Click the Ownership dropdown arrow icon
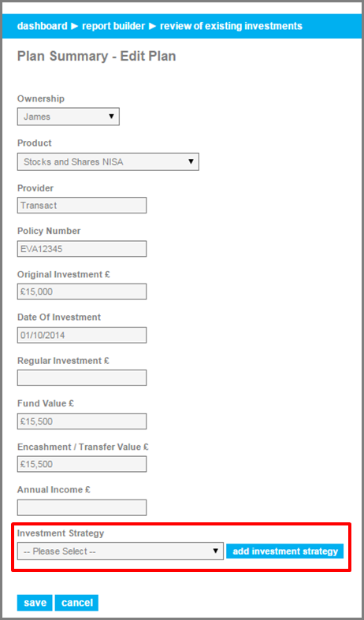The width and height of the screenshot is (364, 620). pos(111,117)
